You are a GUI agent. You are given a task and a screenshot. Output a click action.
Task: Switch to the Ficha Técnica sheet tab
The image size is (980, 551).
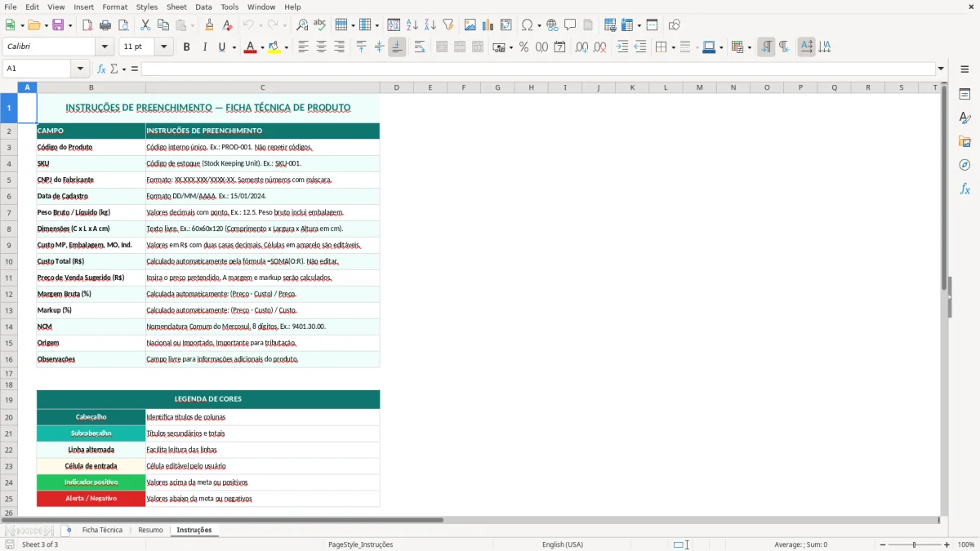click(x=102, y=530)
